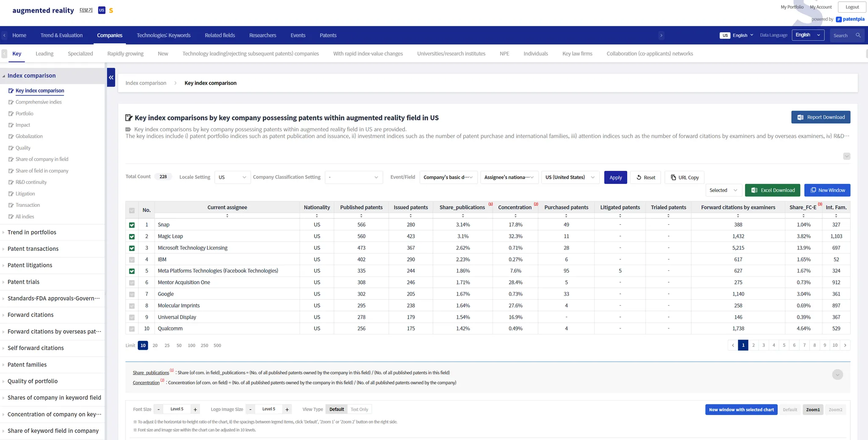Set row limit to 50
This screenshot has width=868, height=440.
coord(179,345)
